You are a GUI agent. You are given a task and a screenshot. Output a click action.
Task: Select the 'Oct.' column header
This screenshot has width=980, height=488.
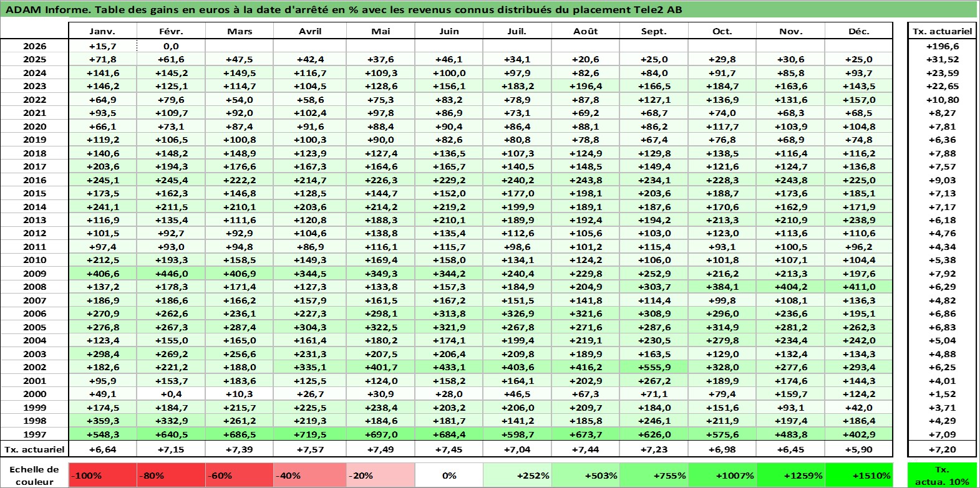click(722, 31)
